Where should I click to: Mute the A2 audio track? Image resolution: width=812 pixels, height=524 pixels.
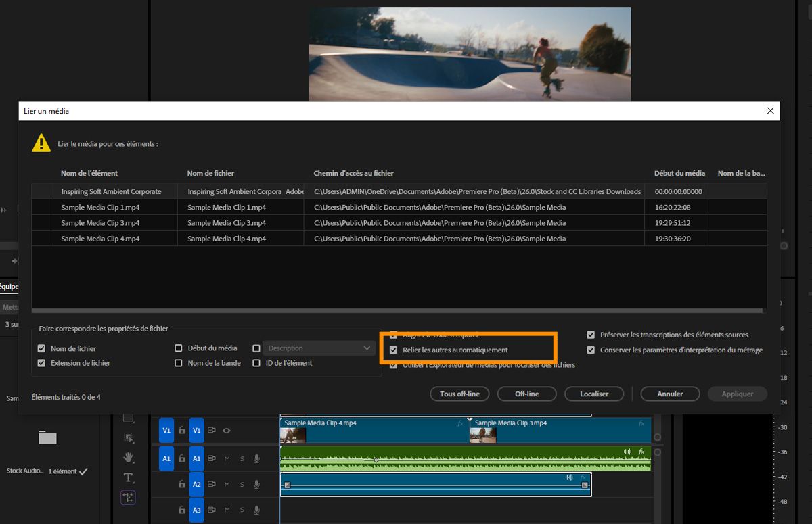pyautogui.click(x=227, y=484)
